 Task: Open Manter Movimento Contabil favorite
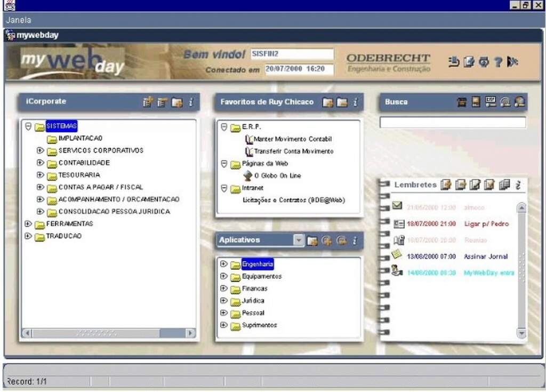pos(292,139)
